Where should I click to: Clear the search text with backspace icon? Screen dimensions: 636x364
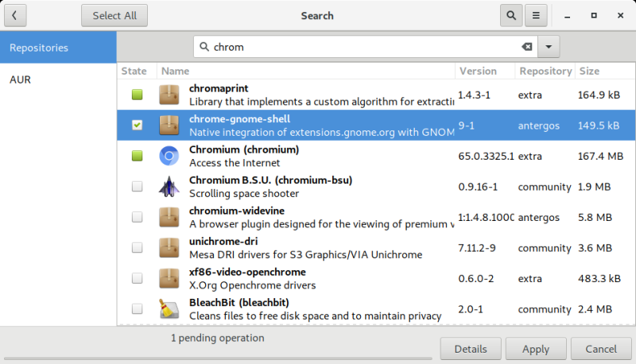click(x=527, y=47)
